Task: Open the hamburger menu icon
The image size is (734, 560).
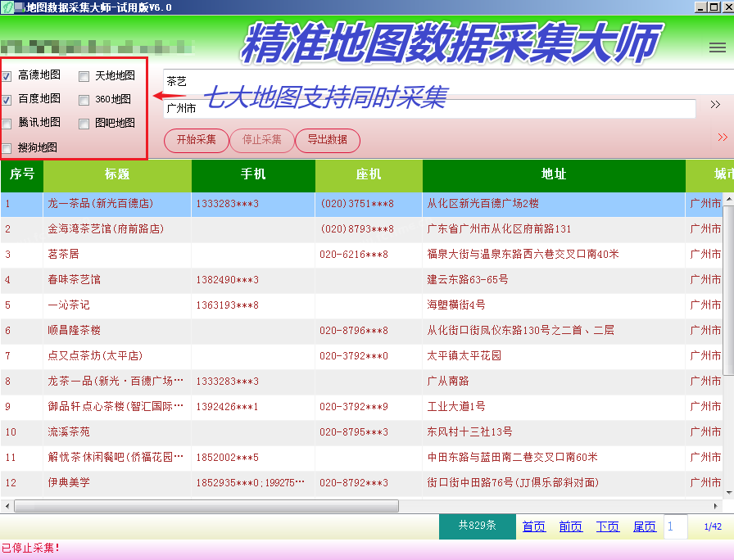Action: [x=717, y=47]
